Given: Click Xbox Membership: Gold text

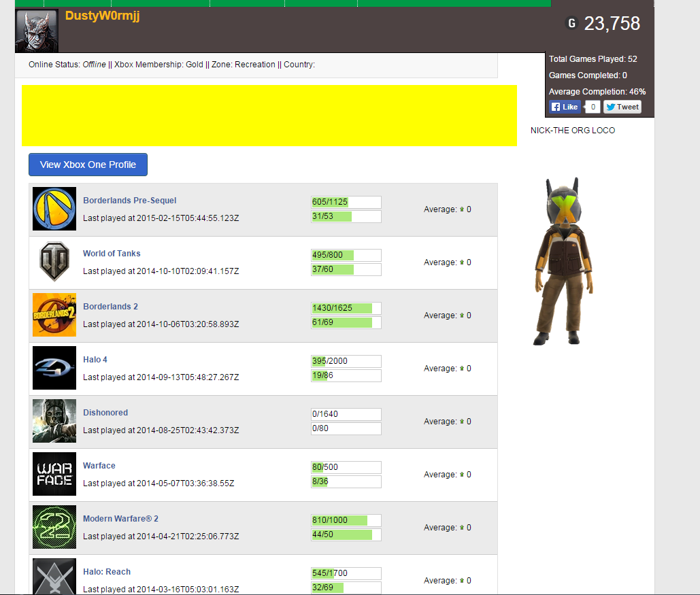Looking at the screenshot, I should click(159, 65).
